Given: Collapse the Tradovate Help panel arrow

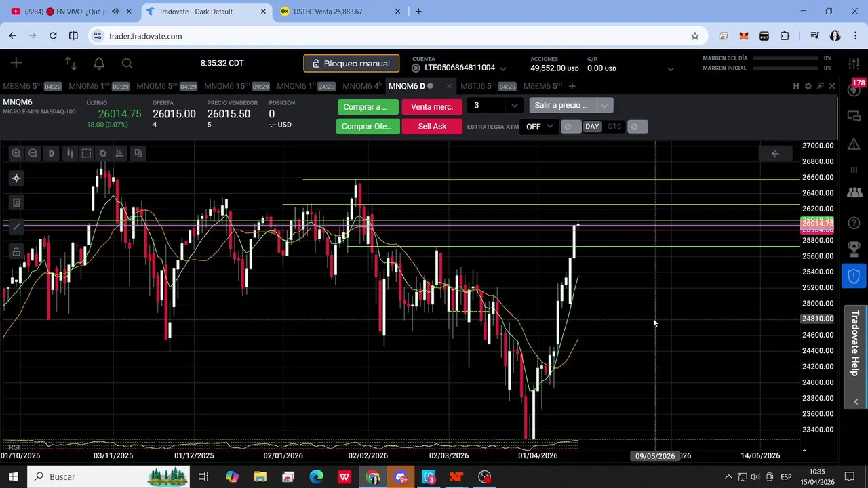Looking at the screenshot, I should [856, 402].
